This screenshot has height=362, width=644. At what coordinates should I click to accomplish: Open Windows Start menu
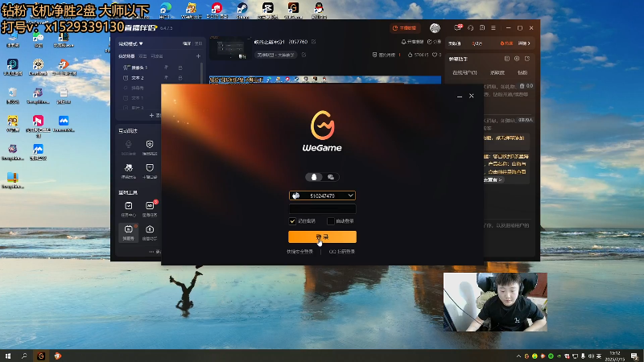[x=8, y=356]
